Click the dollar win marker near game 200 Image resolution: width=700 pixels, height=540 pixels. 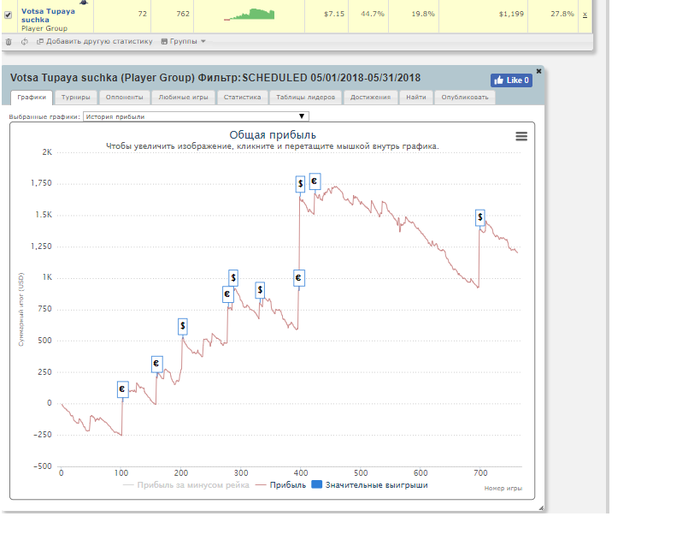pos(182,326)
